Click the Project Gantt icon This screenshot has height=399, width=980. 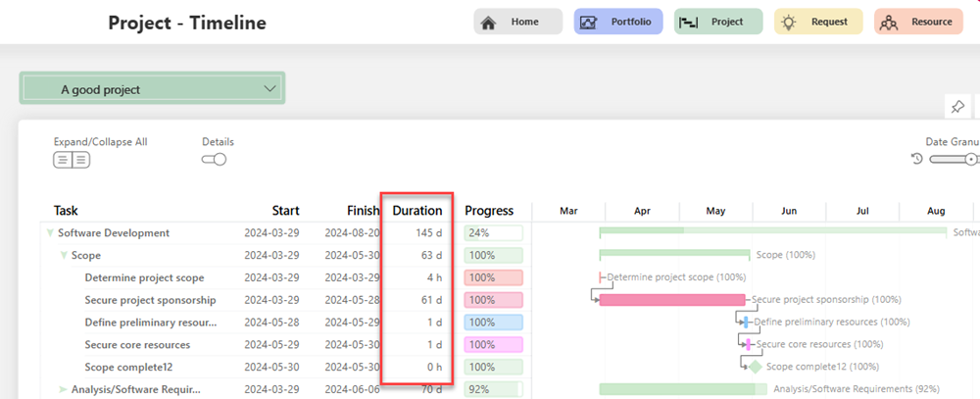point(689,22)
